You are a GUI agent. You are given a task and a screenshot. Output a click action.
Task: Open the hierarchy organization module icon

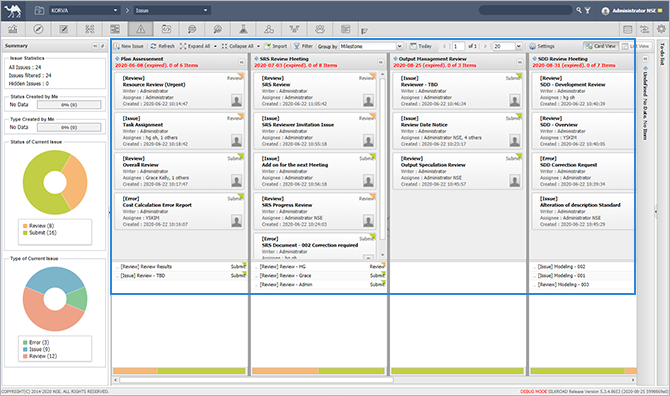point(294,29)
